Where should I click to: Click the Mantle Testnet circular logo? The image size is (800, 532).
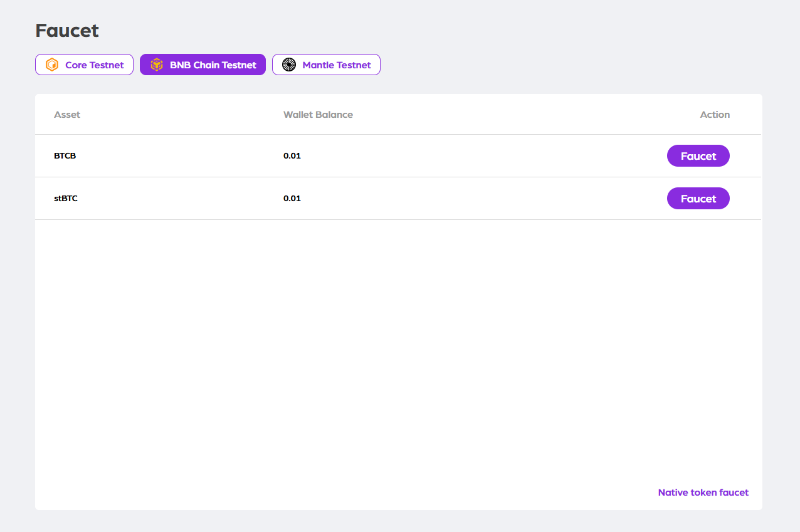pyautogui.click(x=289, y=65)
